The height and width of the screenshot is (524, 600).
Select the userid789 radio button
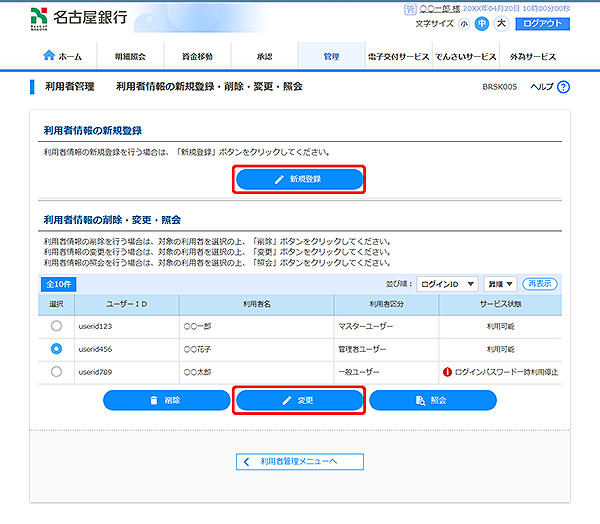[x=56, y=372]
